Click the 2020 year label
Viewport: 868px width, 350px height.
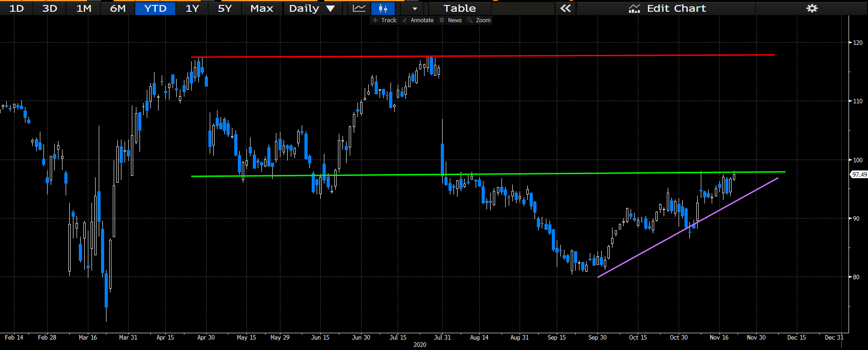(420, 345)
